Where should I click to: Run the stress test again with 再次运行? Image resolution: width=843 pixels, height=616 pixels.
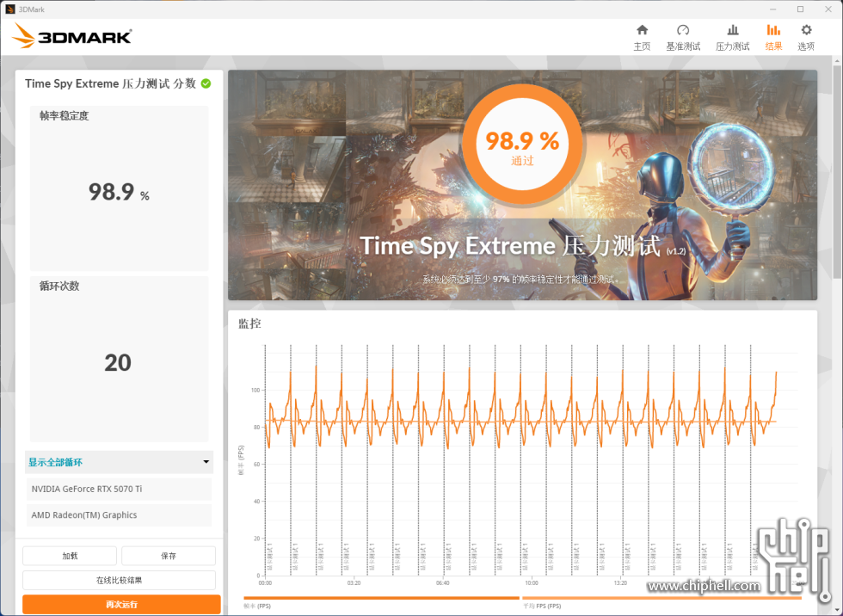click(120, 605)
